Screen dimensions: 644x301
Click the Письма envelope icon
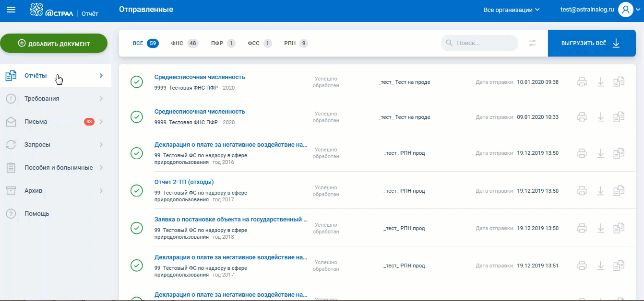(11, 122)
